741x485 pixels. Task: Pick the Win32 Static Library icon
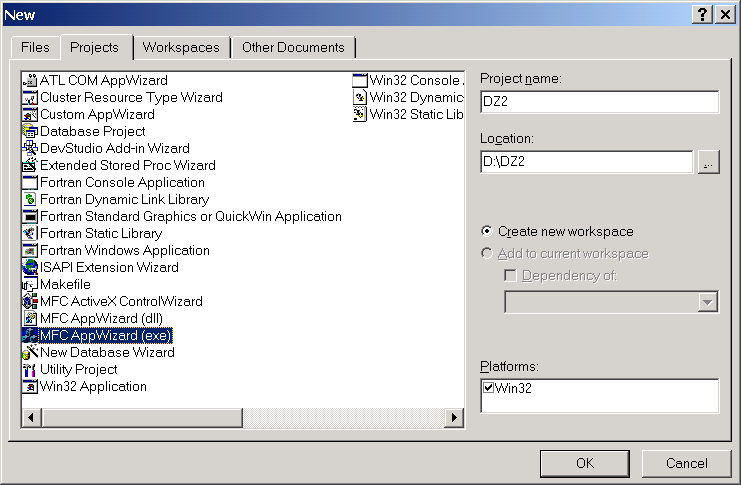click(x=360, y=114)
